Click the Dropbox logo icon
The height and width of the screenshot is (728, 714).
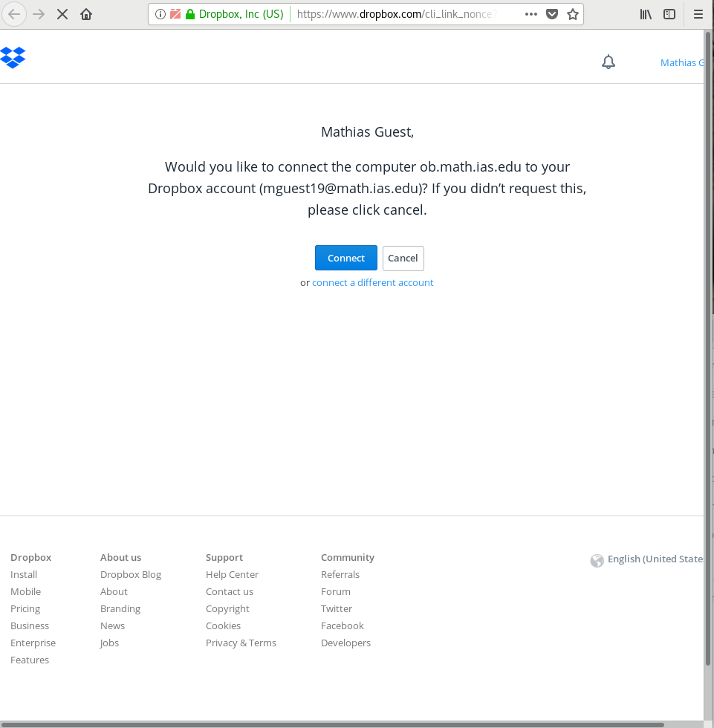click(13, 57)
